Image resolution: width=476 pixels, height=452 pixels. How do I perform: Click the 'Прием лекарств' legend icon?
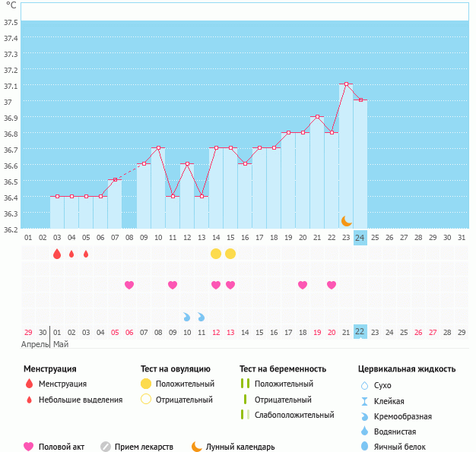point(106,447)
